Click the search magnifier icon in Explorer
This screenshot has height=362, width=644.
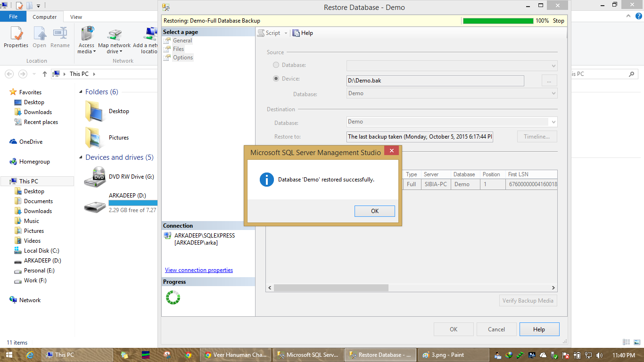click(x=632, y=74)
